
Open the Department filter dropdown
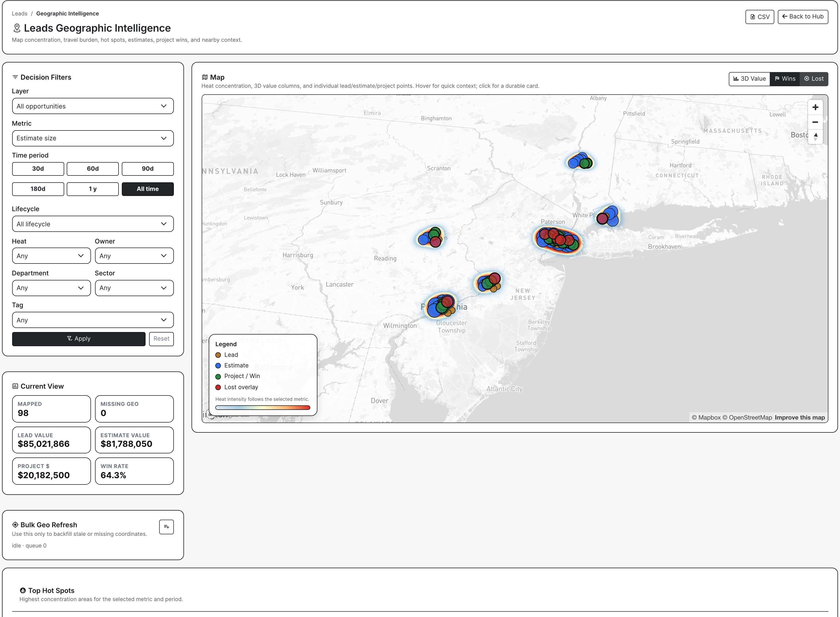click(52, 288)
